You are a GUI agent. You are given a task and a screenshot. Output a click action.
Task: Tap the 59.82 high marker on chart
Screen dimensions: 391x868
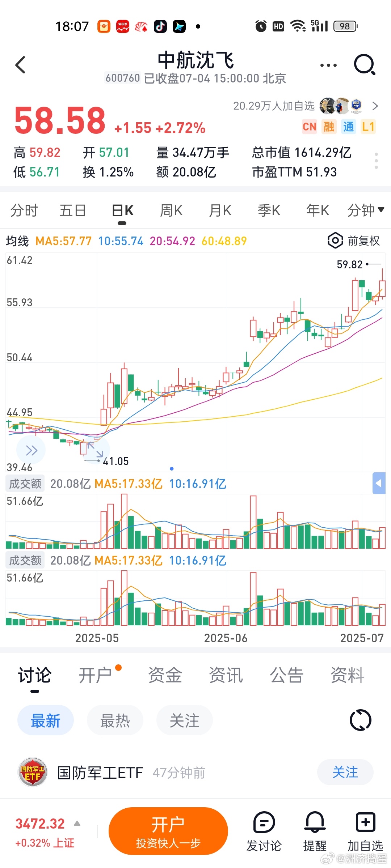coord(349,265)
